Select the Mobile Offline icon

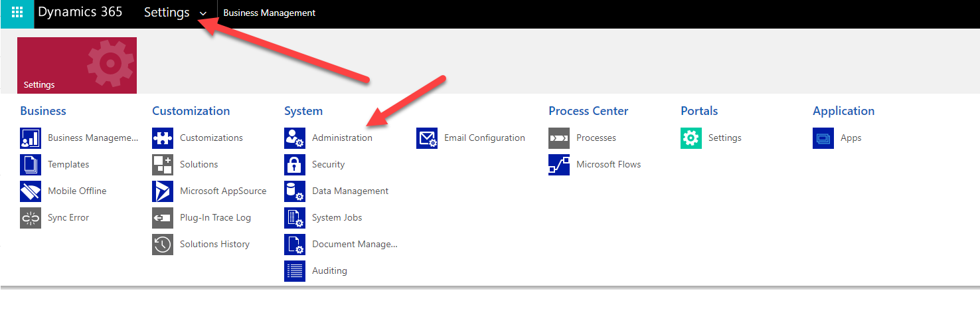(x=31, y=191)
